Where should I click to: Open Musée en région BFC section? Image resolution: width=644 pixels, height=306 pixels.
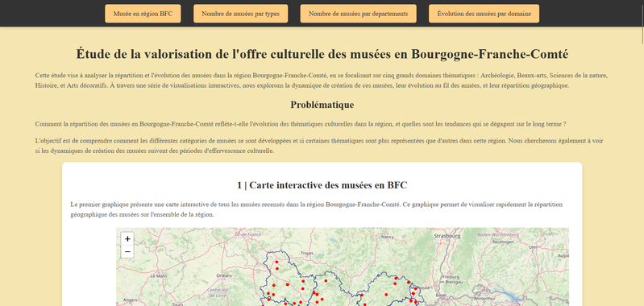(x=143, y=14)
